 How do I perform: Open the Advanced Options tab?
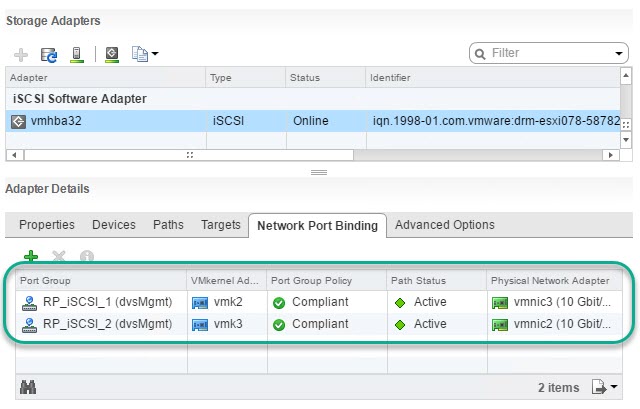click(x=444, y=225)
